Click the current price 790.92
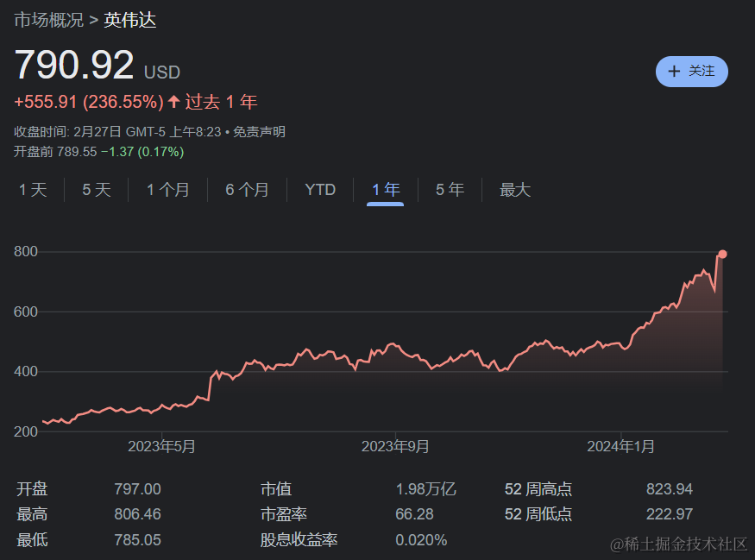755x560 pixels. coord(74,65)
